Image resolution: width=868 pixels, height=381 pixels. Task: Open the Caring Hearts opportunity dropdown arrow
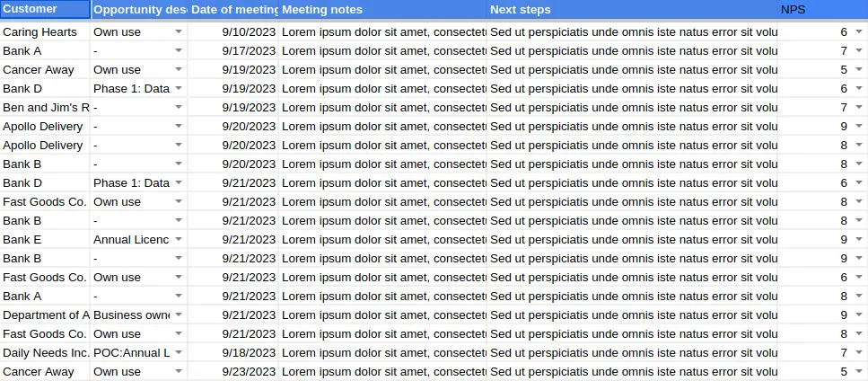click(x=178, y=31)
